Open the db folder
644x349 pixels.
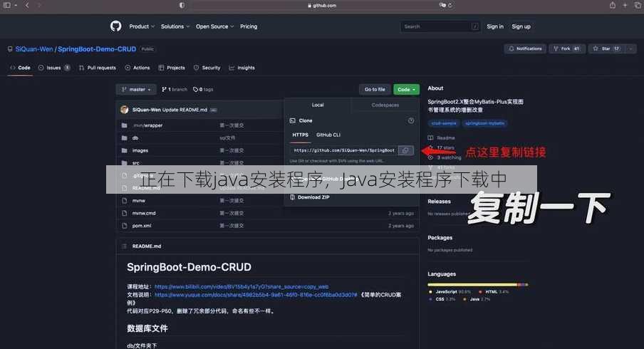(x=135, y=138)
